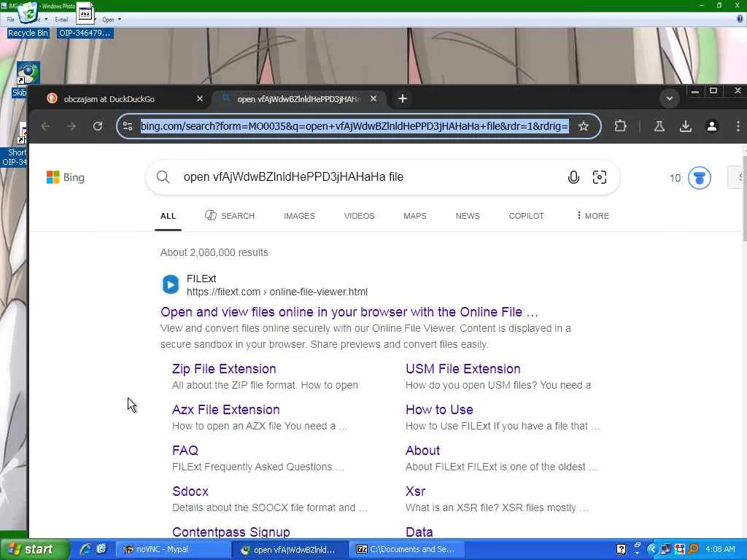Open the filext.com online-file-viewer URL
Image resolution: width=747 pixels, height=560 pixels.
pos(276,292)
